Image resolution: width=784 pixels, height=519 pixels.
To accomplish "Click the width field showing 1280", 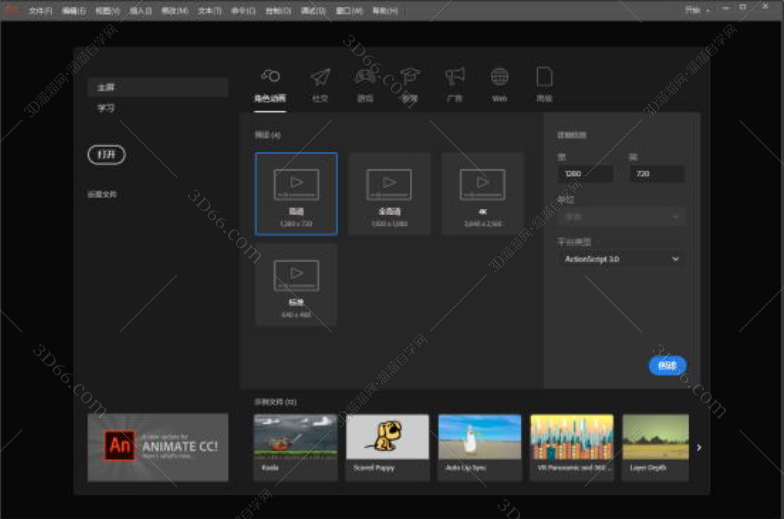I will coord(586,174).
